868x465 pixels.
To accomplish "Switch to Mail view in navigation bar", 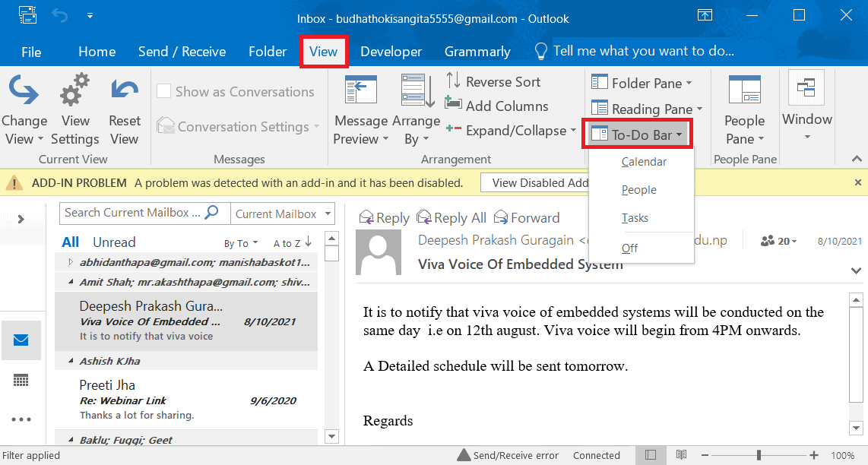I will pyautogui.click(x=21, y=340).
